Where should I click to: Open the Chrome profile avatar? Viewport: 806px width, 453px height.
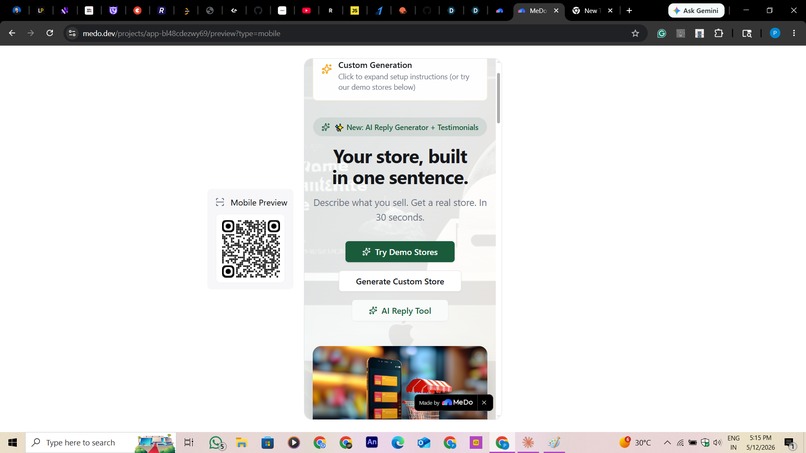775,33
